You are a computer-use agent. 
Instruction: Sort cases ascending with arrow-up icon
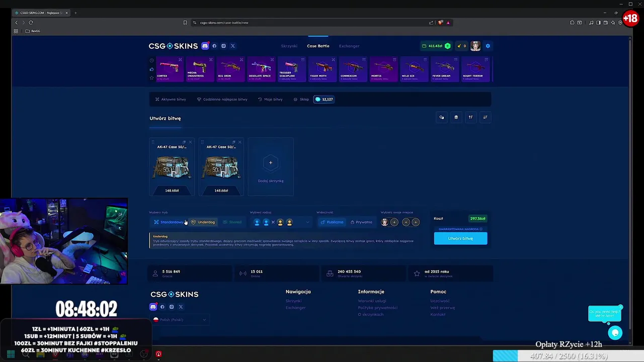point(470,117)
